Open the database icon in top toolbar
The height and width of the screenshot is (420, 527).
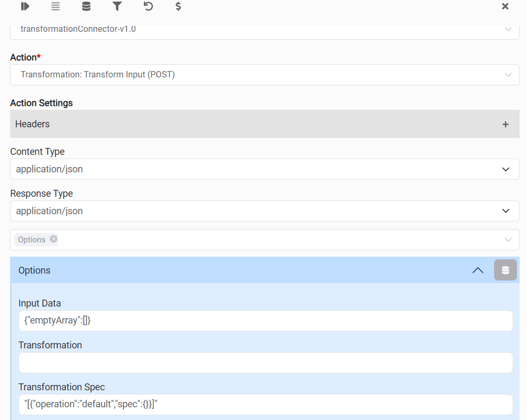coord(86,6)
